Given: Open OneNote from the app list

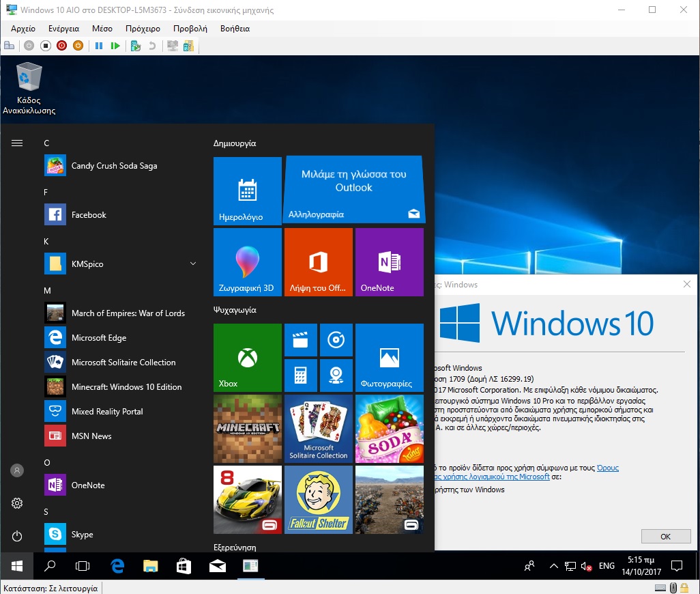Looking at the screenshot, I should [x=121, y=485].
